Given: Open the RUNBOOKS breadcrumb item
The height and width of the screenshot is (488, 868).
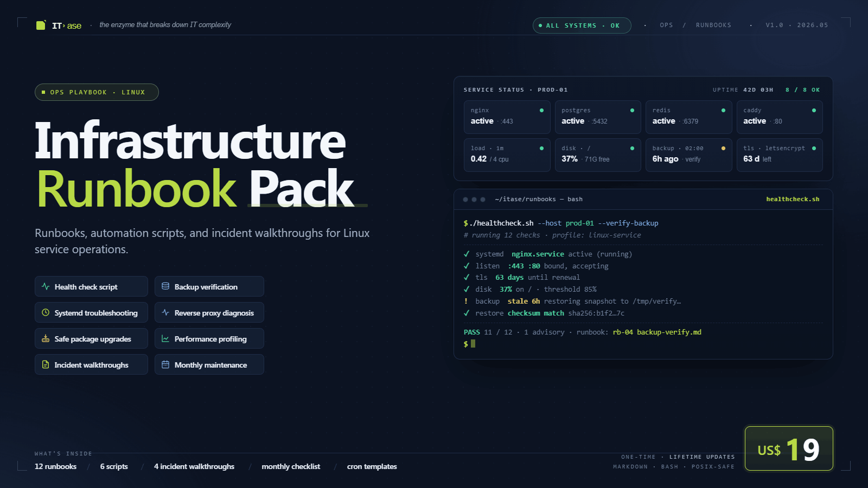Looking at the screenshot, I should (x=713, y=25).
